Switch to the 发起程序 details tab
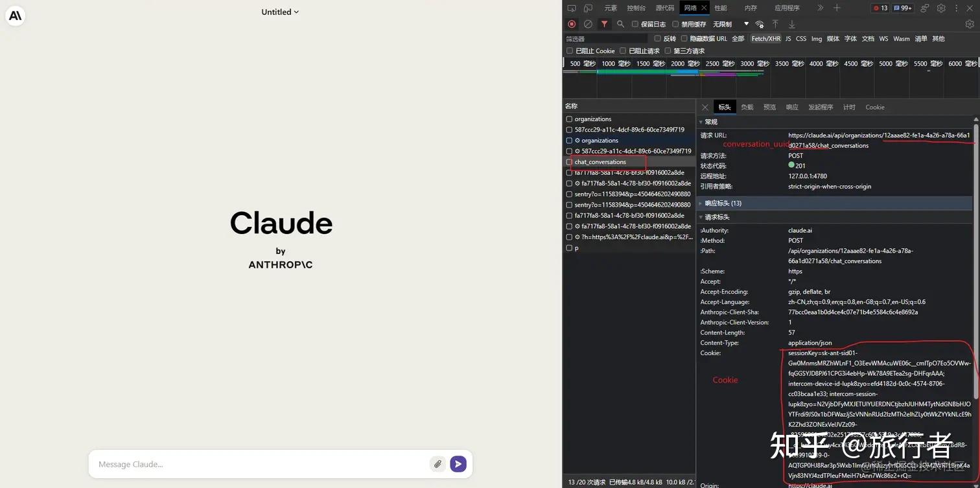Screen dimensions: 980x488 (821, 108)
